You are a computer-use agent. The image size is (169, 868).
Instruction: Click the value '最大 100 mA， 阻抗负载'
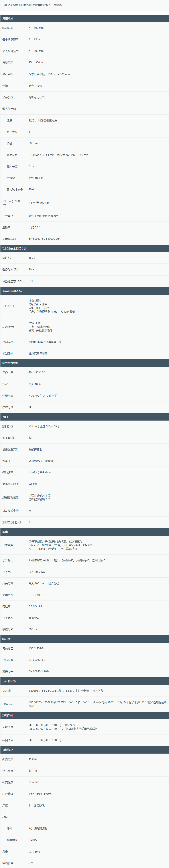coord(44,583)
